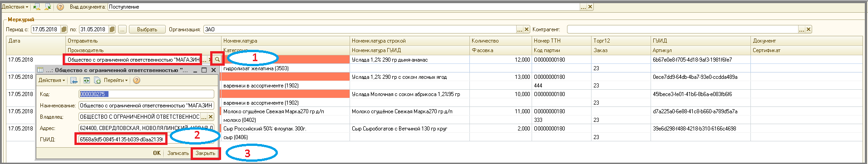Click Номер ТТН column header
Viewport: 868px width, 164px height.
(562, 41)
